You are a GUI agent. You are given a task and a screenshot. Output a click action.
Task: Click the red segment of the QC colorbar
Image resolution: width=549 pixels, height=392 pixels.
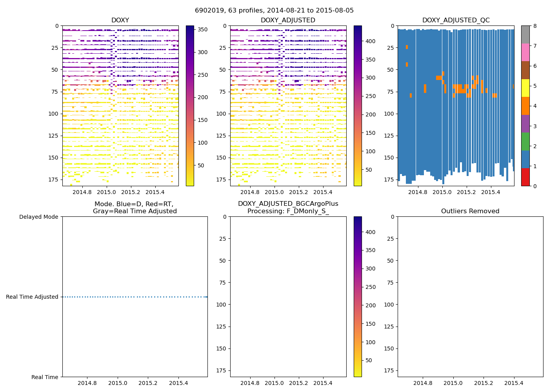click(525, 177)
